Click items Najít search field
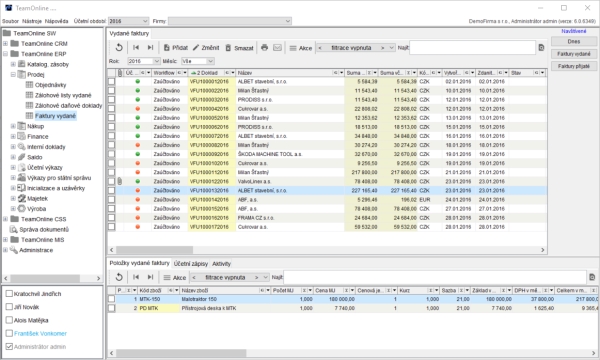 coord(435,277)
